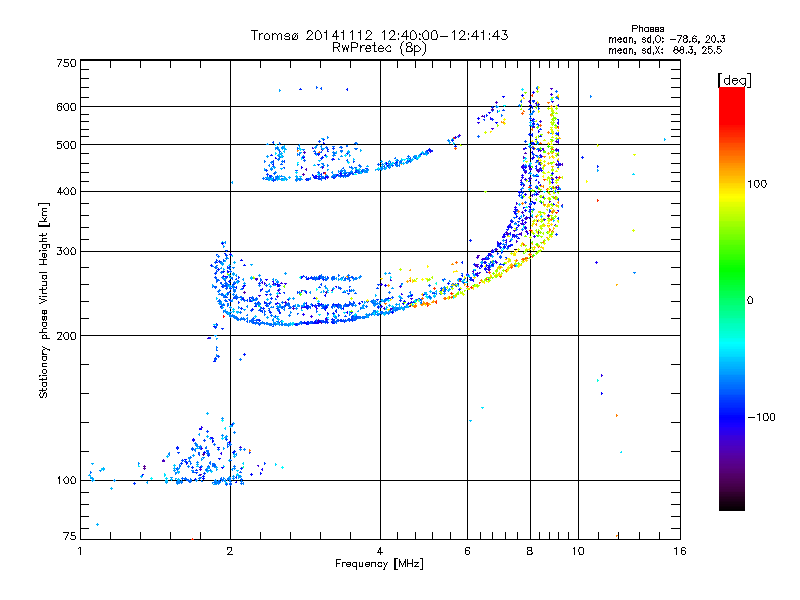
Task: Select the 'mean, sd,X: 88.3, 25.5' line
Action: pyautogui.click(x=665, y=50)
